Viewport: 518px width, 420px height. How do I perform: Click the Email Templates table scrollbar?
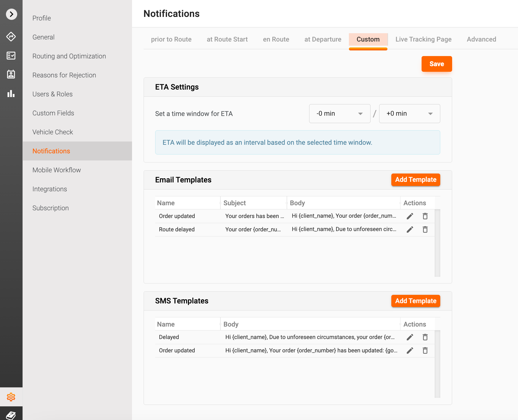click(x=437, y=243)
